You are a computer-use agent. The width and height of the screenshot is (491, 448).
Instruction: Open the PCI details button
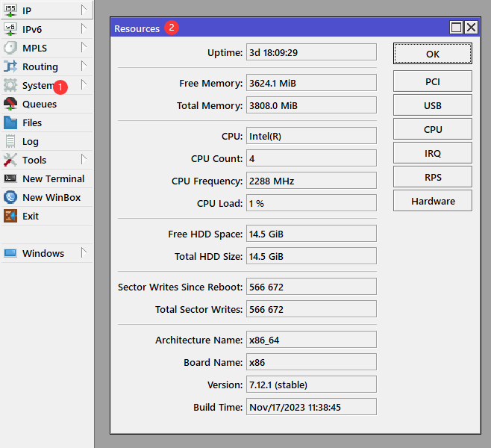tap(433, 81)
